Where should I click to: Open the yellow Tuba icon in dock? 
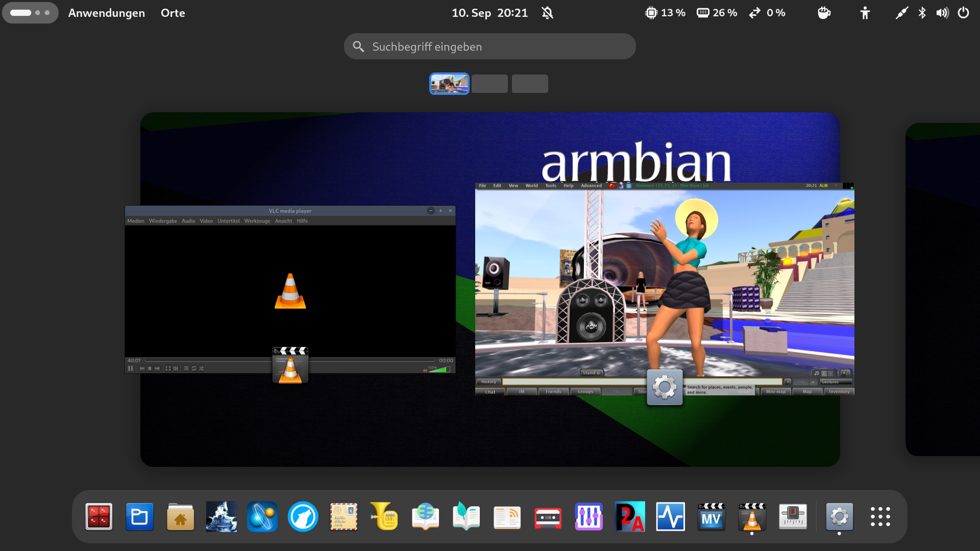pyautogui.click(x=384, y=517)
